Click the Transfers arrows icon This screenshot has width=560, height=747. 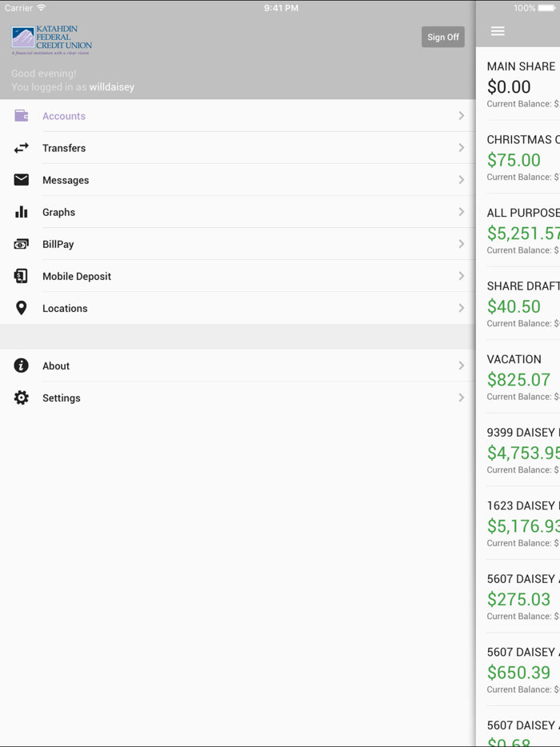pos(22,148)
